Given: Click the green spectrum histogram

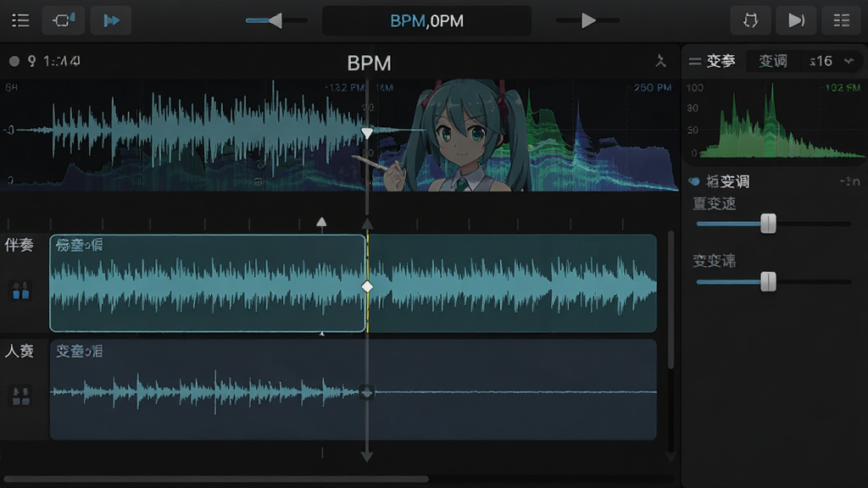Looking at the screenshot, I should pyautogui.click(x=775, y=122).
